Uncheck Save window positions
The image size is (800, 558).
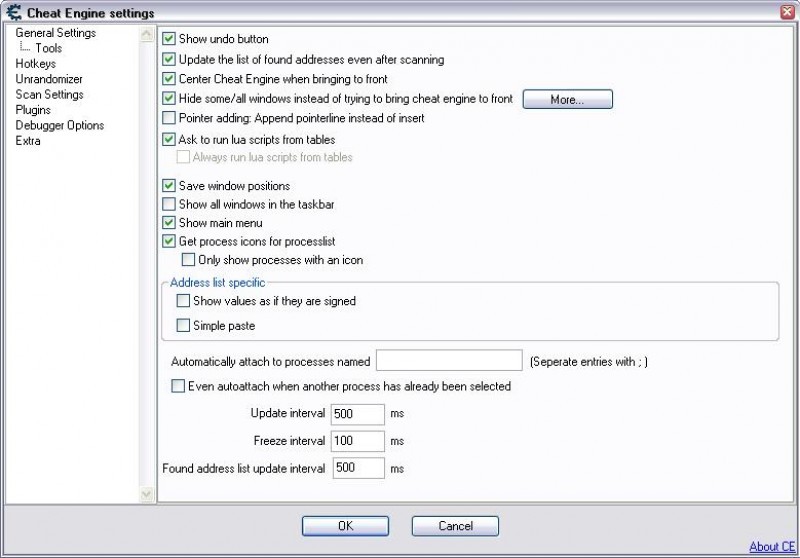click(x=168, y=186)
